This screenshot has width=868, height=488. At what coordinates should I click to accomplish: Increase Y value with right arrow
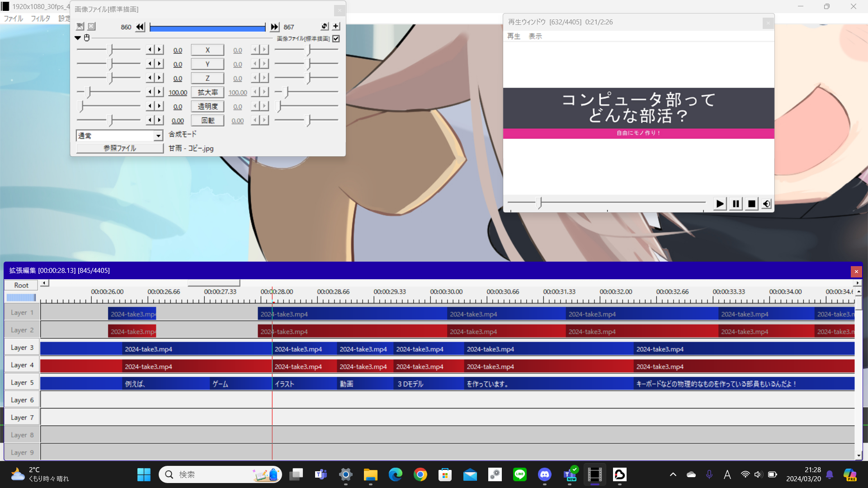pyautogui.click(x=159, y=64)
